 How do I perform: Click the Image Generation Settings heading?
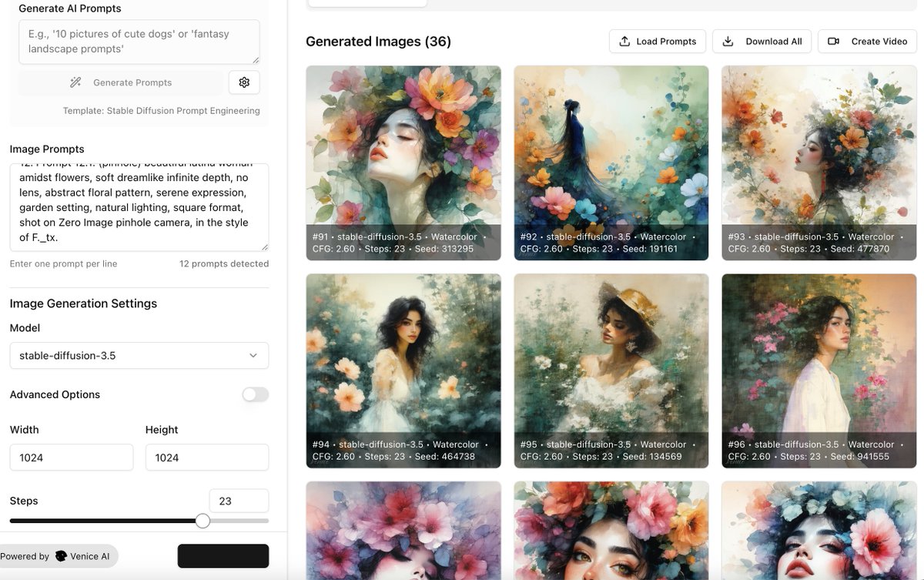point(83,303)
